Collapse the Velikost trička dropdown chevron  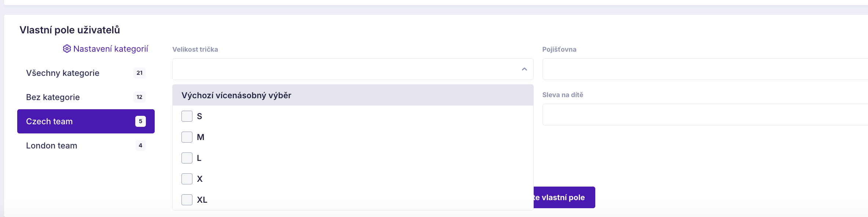click(x=524, y=69)
